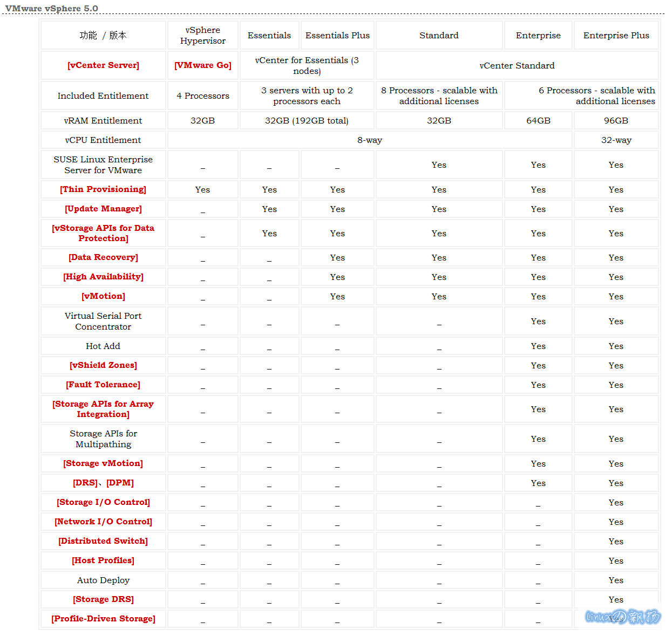This screenshot has height=636, width=672.
Task: Open the DPM link
Action: click(x=120, y=483)
